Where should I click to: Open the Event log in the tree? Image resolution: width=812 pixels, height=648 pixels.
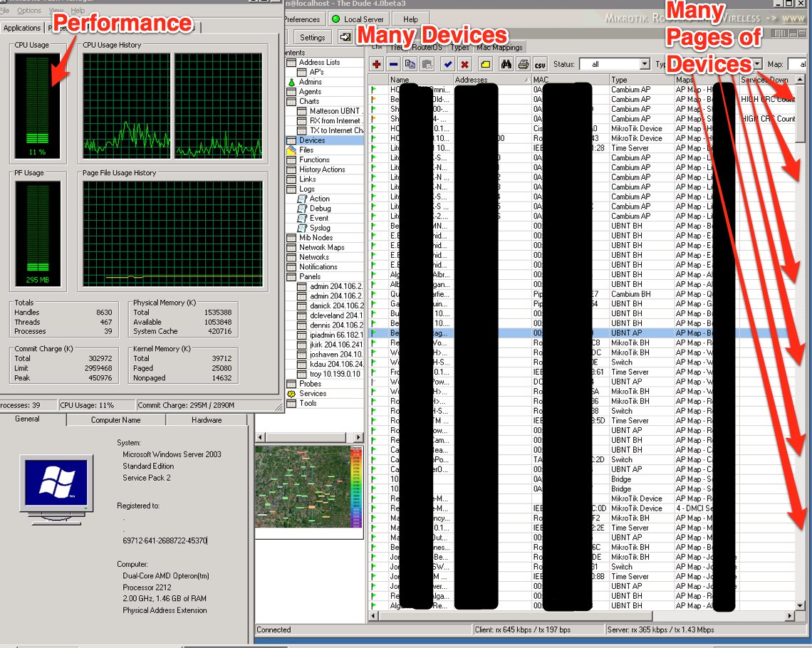pos(319,219)
